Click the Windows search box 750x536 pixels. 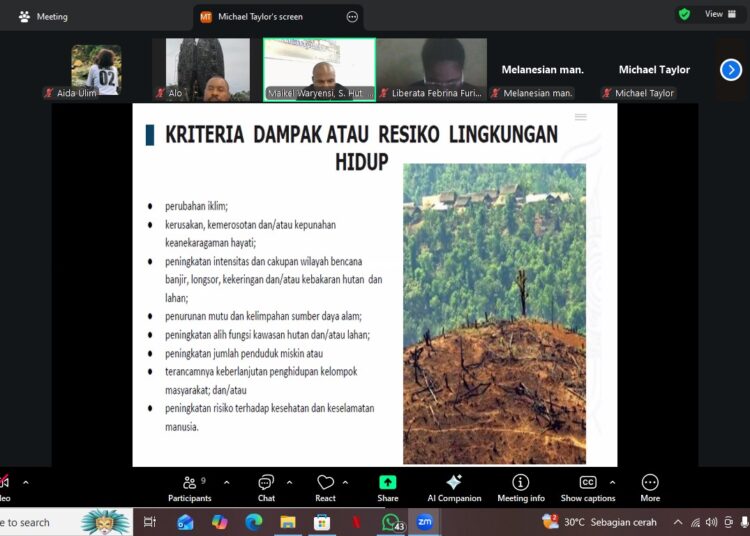(66, 522)
